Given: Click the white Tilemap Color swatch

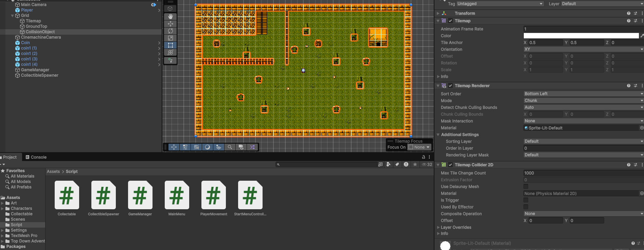Looking at the screenshot, I should pos(581,36).
